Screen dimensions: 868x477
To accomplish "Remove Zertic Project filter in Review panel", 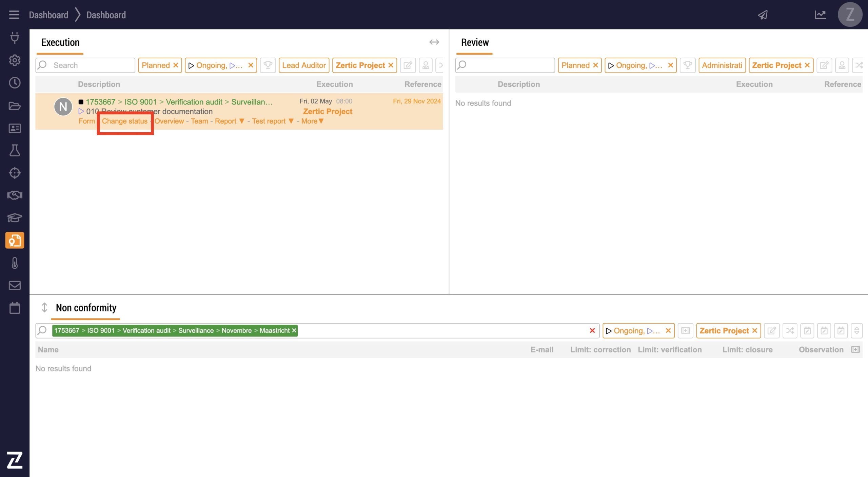I will (807, 65).
